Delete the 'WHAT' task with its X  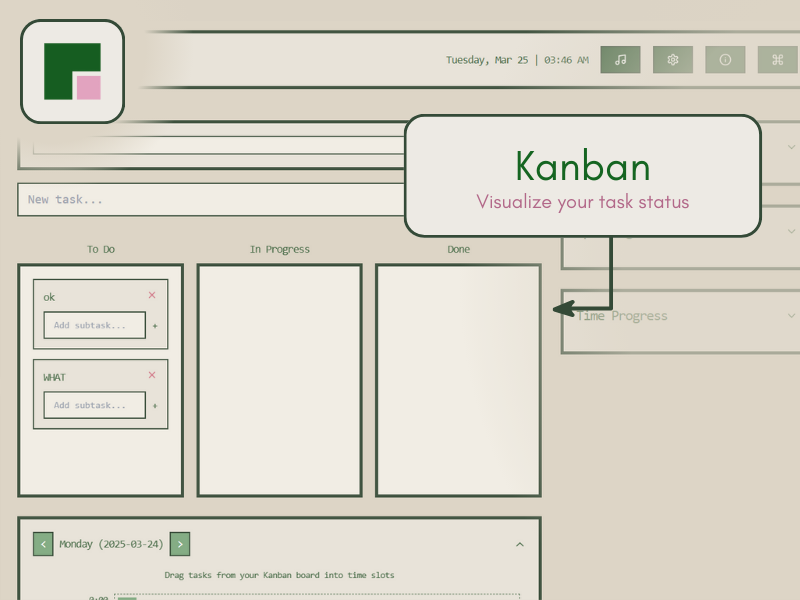(152, 375)
